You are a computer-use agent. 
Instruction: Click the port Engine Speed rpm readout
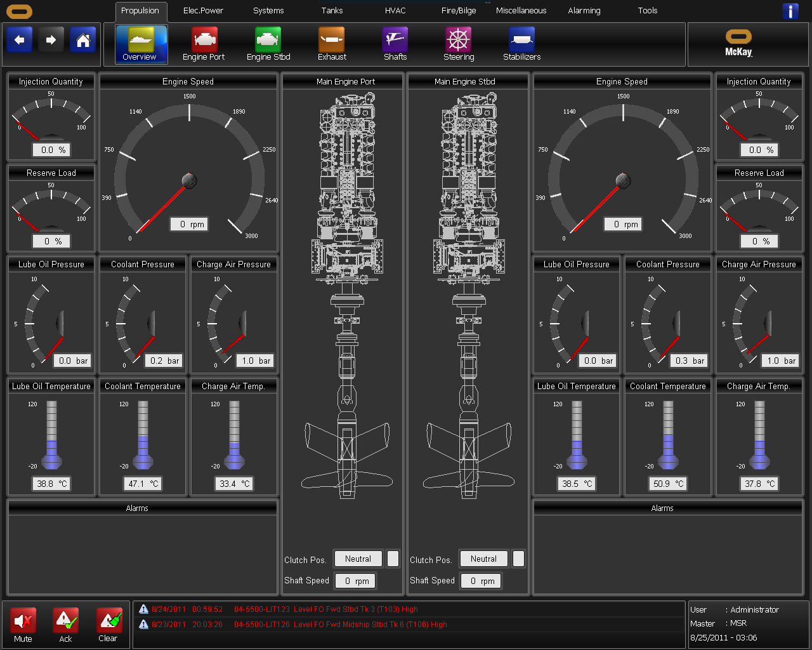[188, 224]
